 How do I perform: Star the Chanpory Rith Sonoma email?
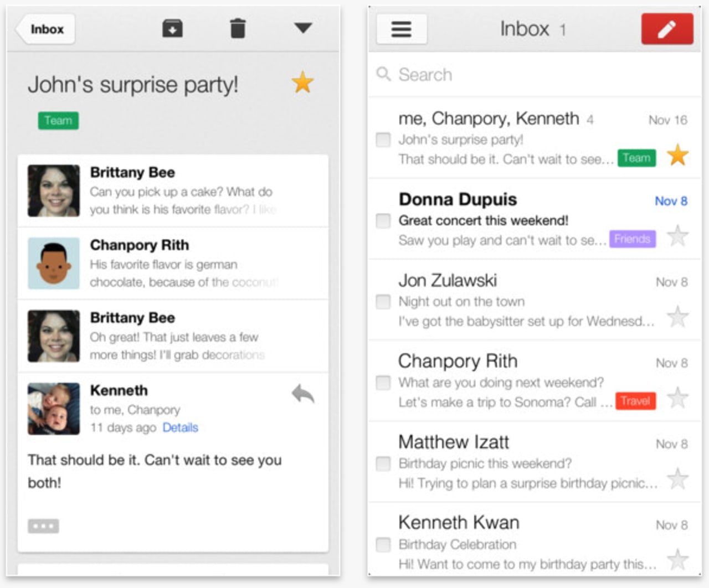677,398
